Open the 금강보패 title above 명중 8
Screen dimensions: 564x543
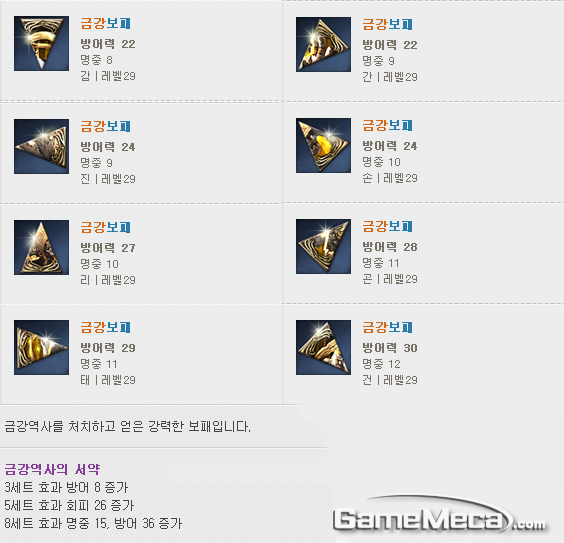coord(105,23)
